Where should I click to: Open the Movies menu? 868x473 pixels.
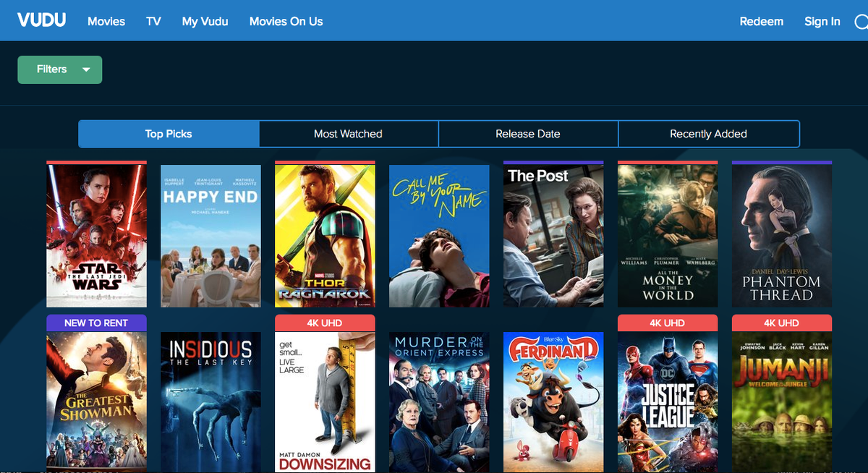(x=106, y=22)
